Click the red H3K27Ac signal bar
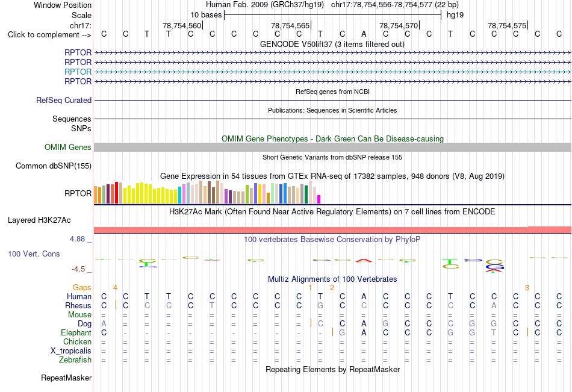The width and height of the screenshot is (572, 392). (x=332, y=230)
